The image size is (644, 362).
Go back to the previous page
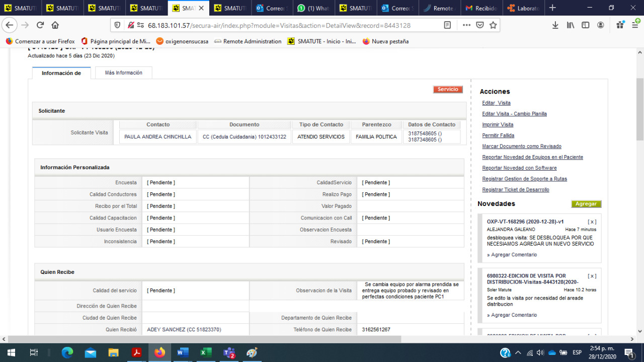10,25
